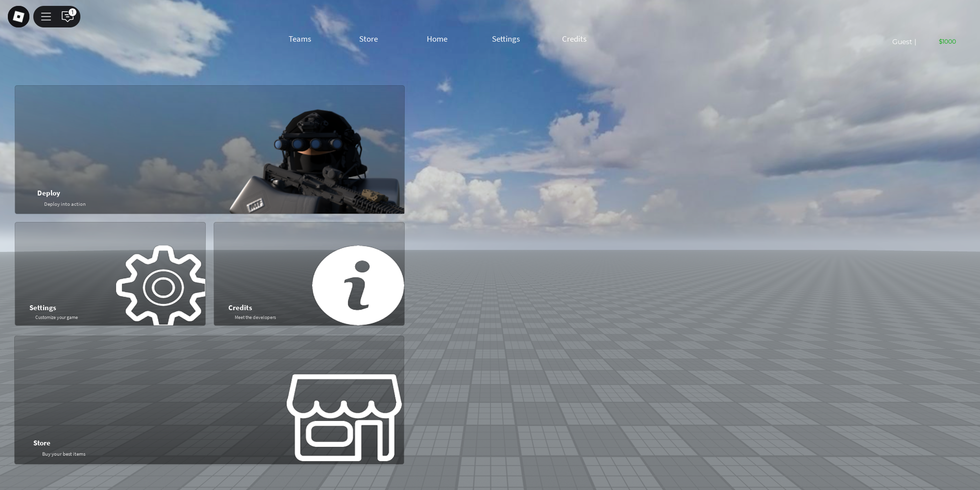Click the notification badge showing 1
This screenshot has height=490, width=980.
coord(72,12)
